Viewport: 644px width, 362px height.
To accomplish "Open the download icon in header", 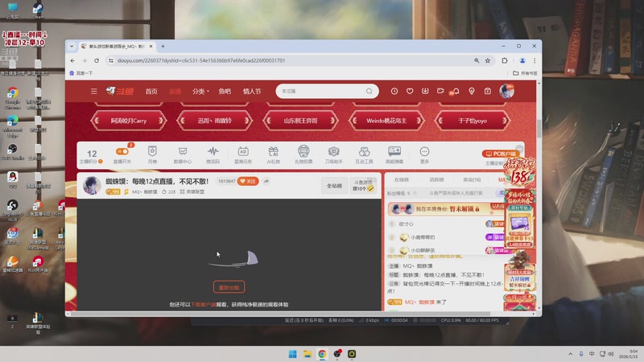I will click(425, 91).
